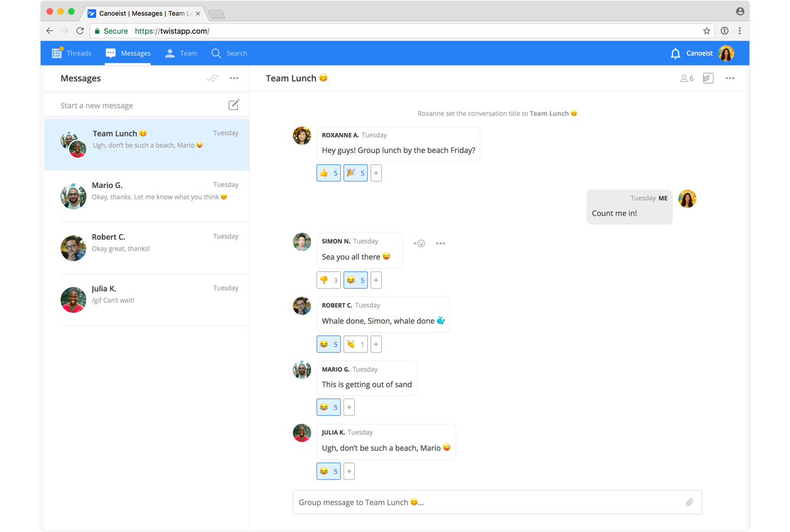
Task: Open Chrome's three-dot menu
Action: [x=740, y=31]
